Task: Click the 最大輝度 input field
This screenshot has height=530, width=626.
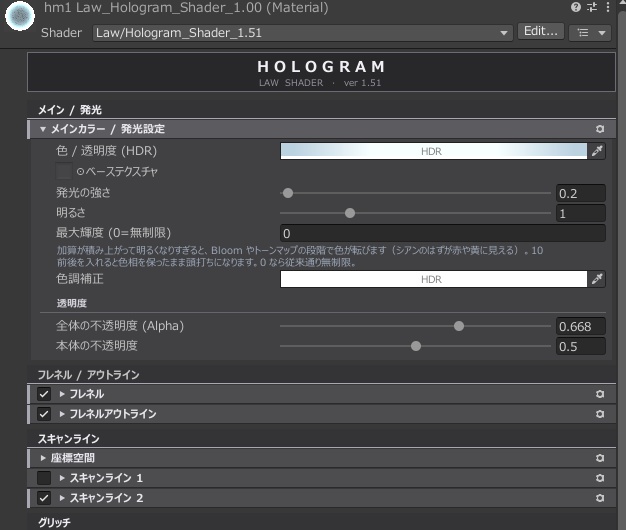Action: tap(443, 233)
